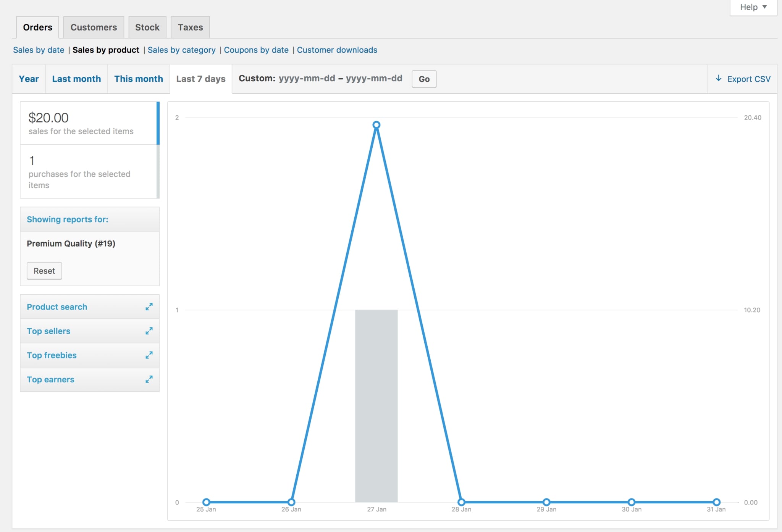Click the Last month toggle

click(x=77, y=78)
